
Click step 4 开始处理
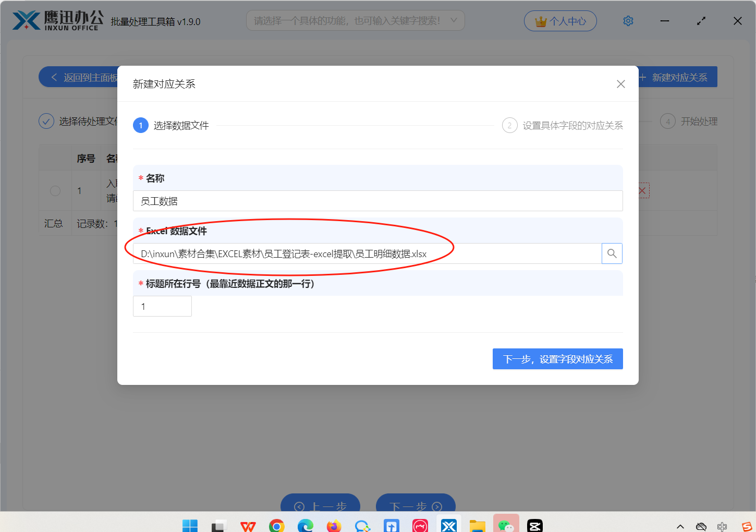[689, 122]
